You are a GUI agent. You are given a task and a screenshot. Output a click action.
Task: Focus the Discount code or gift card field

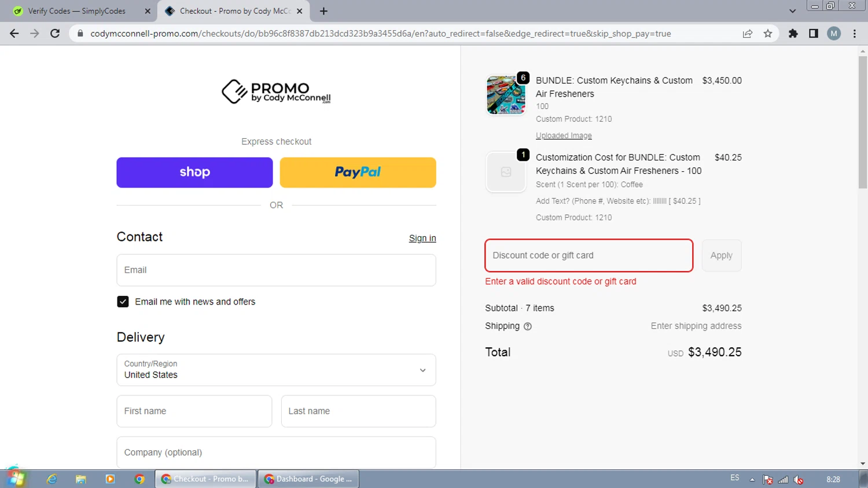(x=589, y=255)
